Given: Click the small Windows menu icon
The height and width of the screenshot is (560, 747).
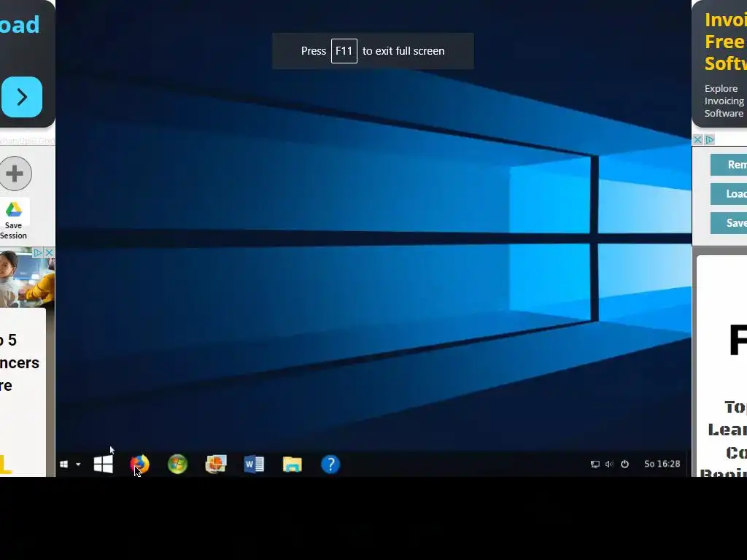Looking at the screenshot, I should coord(64,464).
